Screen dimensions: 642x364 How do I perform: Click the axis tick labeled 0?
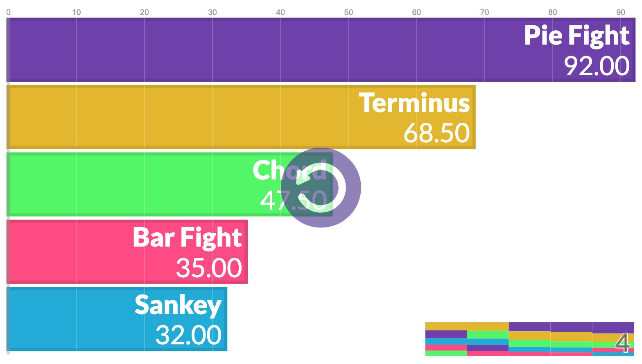pos(9,12)
